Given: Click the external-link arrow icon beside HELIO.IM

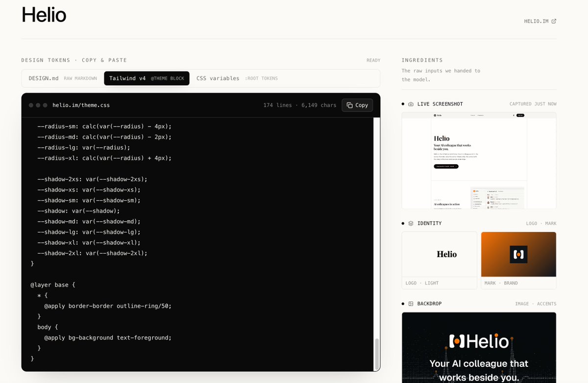Looking at the screenshot, I should [x=554, y=21].
